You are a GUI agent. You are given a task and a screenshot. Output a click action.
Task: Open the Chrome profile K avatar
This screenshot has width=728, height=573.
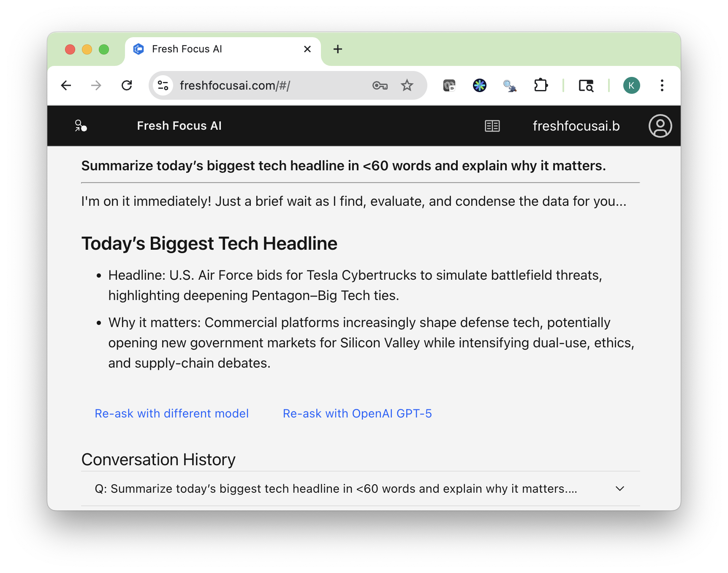[x=631, y=86]
